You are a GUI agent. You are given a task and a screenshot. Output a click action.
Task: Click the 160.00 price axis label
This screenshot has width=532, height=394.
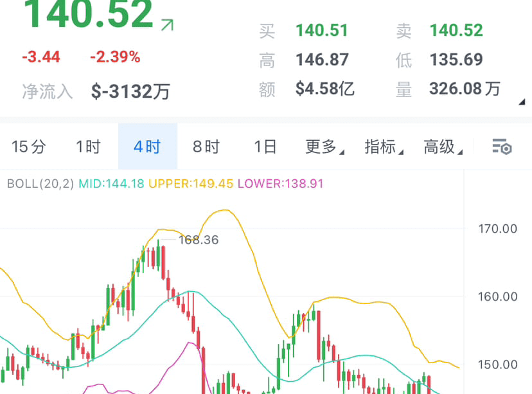[x=499, y=296]
